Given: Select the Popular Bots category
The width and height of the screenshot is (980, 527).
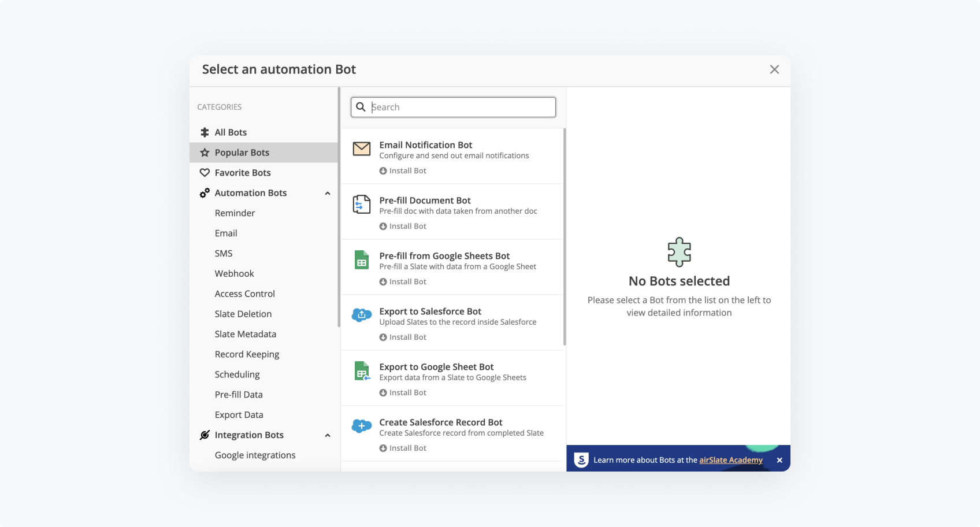Looking at the screenshot, I should point(242,153).
